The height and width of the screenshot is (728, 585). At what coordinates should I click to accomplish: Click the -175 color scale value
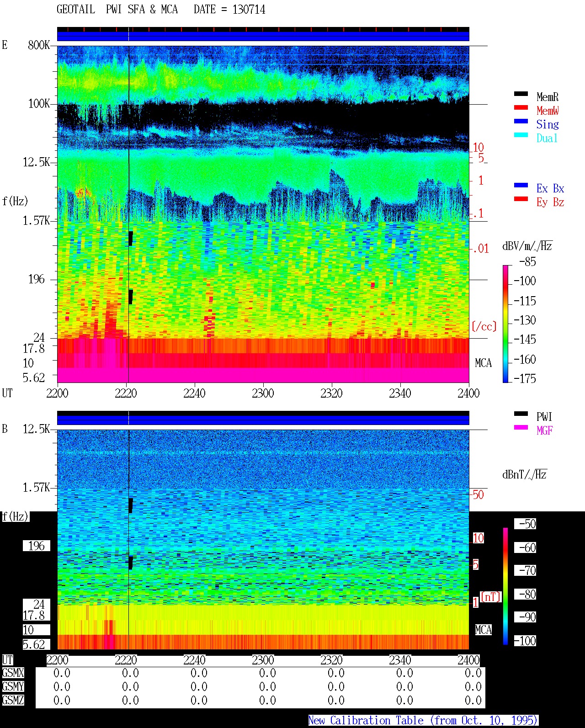525,379
